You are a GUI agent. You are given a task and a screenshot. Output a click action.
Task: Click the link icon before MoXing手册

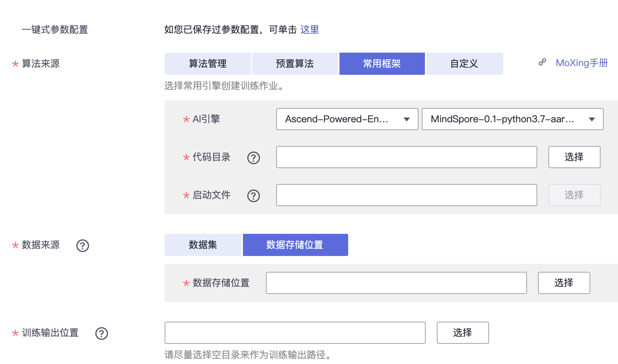(x=542, y=63)
